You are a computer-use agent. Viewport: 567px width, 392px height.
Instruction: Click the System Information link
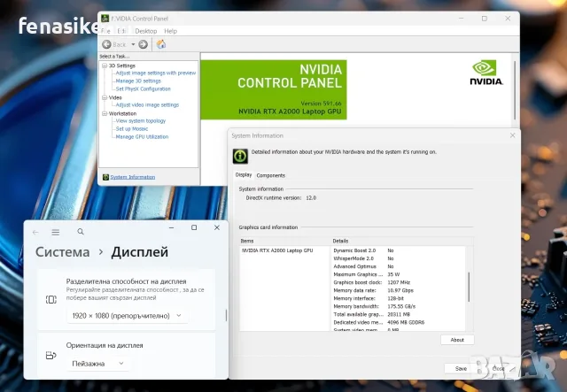pyautogui.click(x=133, y=177)
